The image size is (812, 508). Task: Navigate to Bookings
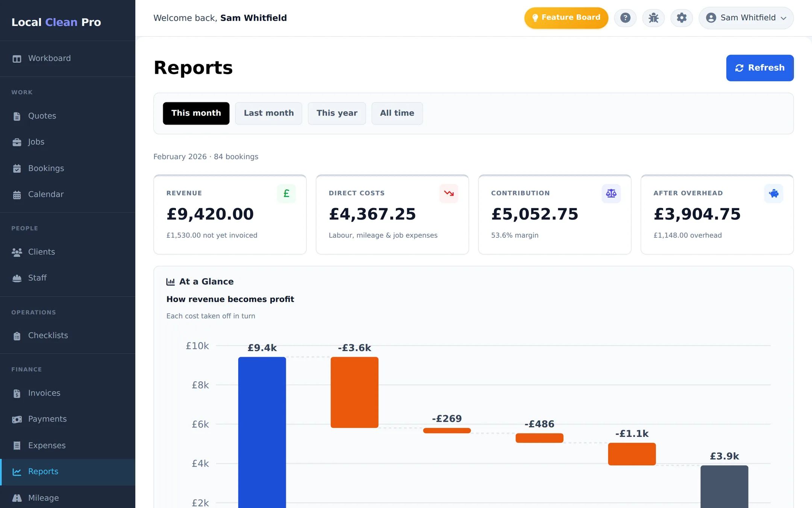[x=68, y=169]
